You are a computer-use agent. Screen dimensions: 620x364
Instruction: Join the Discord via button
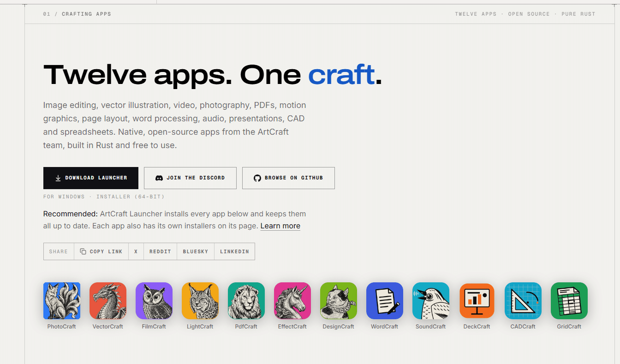tap(190, 178)
